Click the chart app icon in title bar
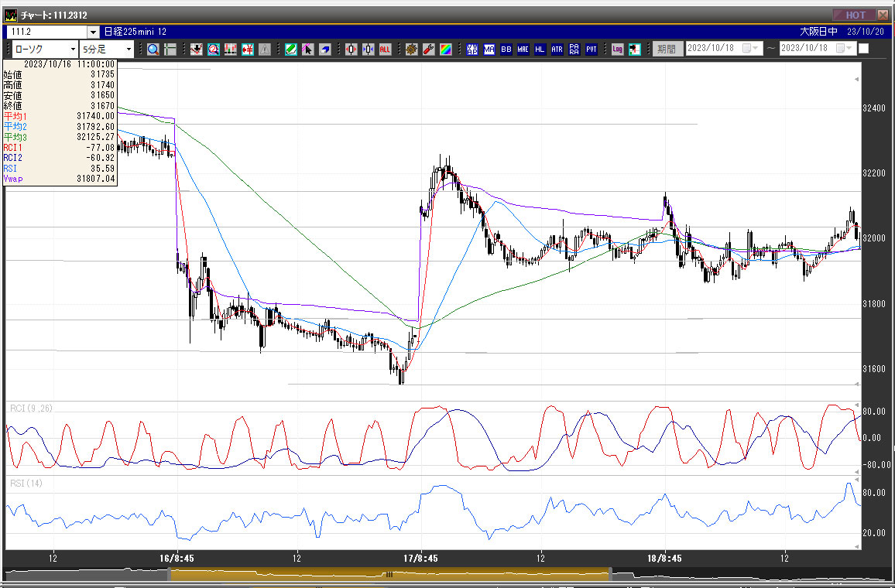The image size is (895, 588). [x=10, y=15]
